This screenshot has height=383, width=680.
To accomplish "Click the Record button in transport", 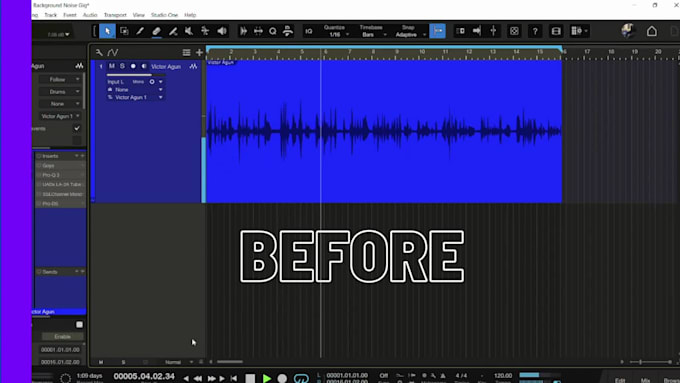I will (282, 378).
